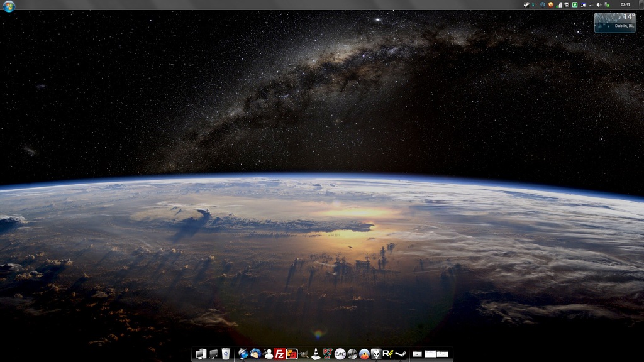This screenshot has height=362, width=644.
Task: Click the clock showing 02:31
Action: [x=625, y=4]
